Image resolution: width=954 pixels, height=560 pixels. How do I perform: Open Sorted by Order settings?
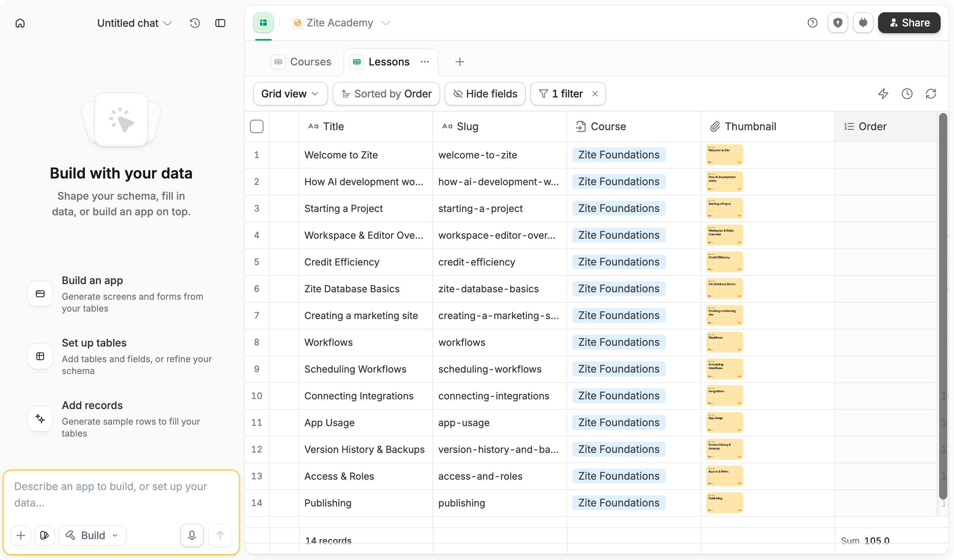(x=386, y=94)
